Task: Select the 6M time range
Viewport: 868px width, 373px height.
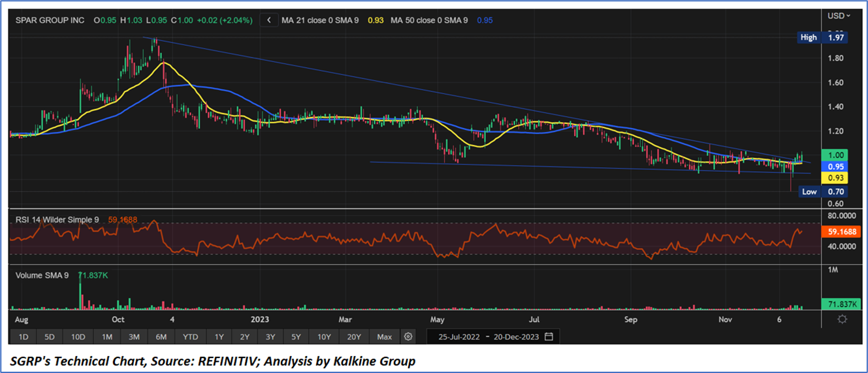Action: pos(161,336)
